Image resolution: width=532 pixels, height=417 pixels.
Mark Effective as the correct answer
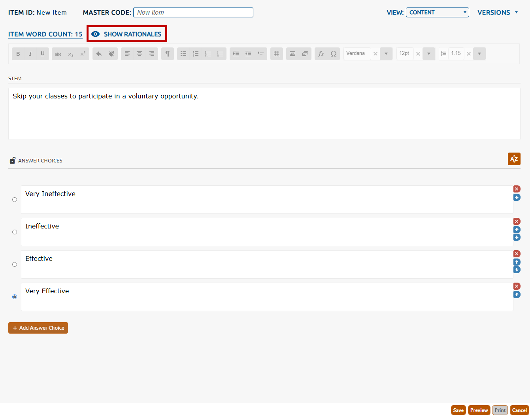click(x=15, y=264)
